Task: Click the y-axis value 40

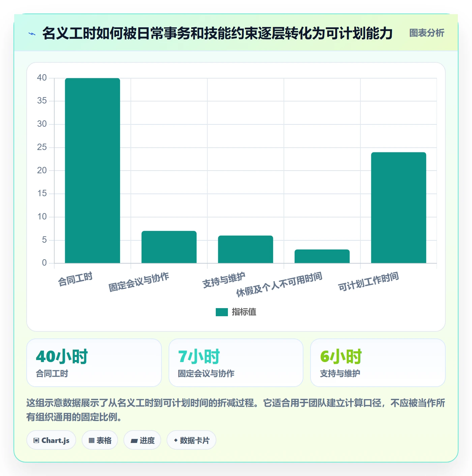Action: tap(42, 78)
